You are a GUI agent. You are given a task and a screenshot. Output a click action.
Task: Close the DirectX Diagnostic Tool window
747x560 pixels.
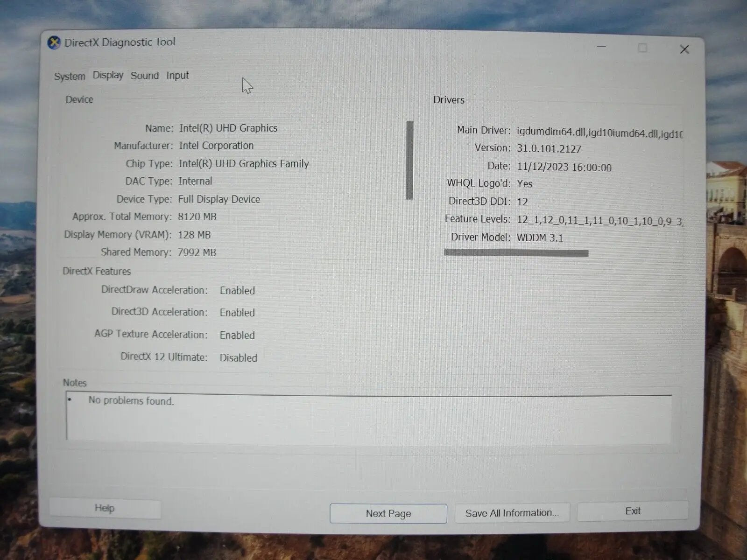(684, 49)
